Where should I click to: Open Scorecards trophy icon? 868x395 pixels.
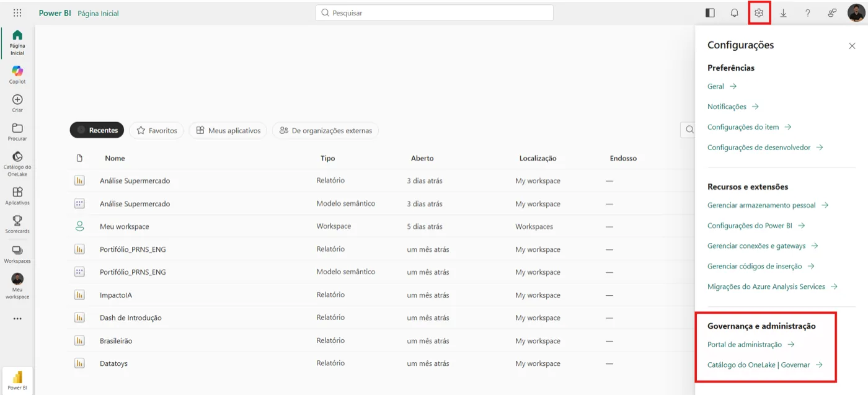tap(17, 220)
